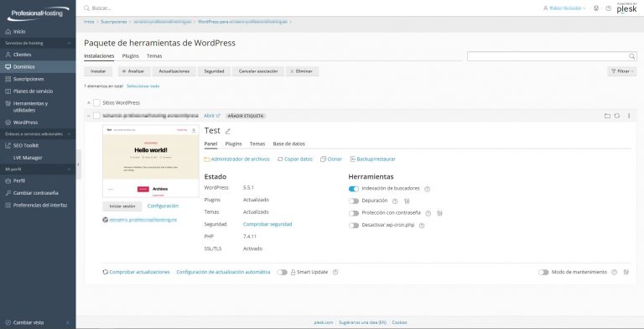The width and height of the screenshot is (644, 329).
Task: Open Preferencias del interfaz
Action: [x=40, y=206]
